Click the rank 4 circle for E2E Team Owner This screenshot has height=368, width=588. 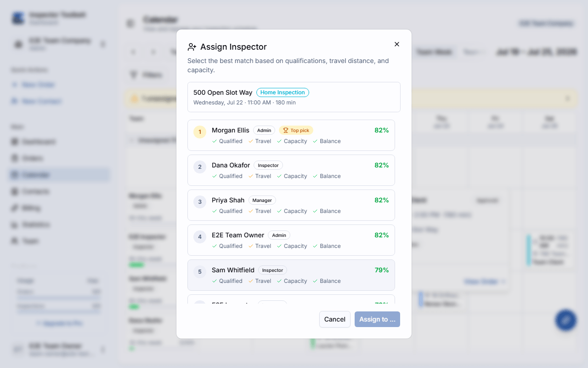pyautogui.click(x=200, y=237)
